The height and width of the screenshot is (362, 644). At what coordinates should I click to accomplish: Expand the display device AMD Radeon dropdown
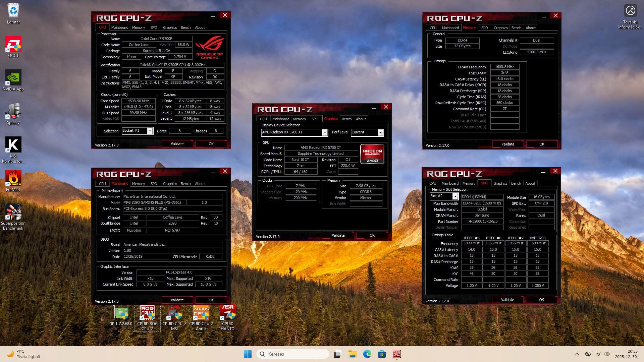324,132
